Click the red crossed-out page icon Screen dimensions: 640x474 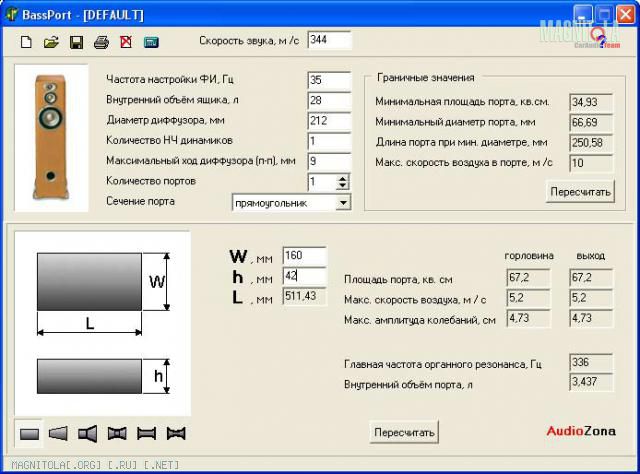[126, 43]
